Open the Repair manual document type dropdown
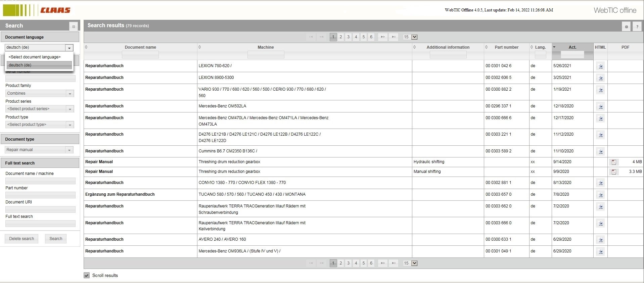This screenshot has width=644, height=283. tap(39, 150)
